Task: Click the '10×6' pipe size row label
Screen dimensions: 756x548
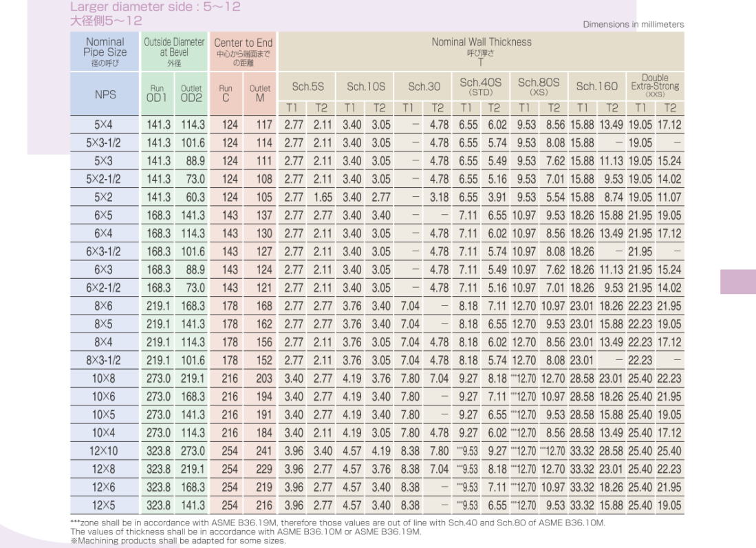Action: pyautogui.click(x=103, y=397)
